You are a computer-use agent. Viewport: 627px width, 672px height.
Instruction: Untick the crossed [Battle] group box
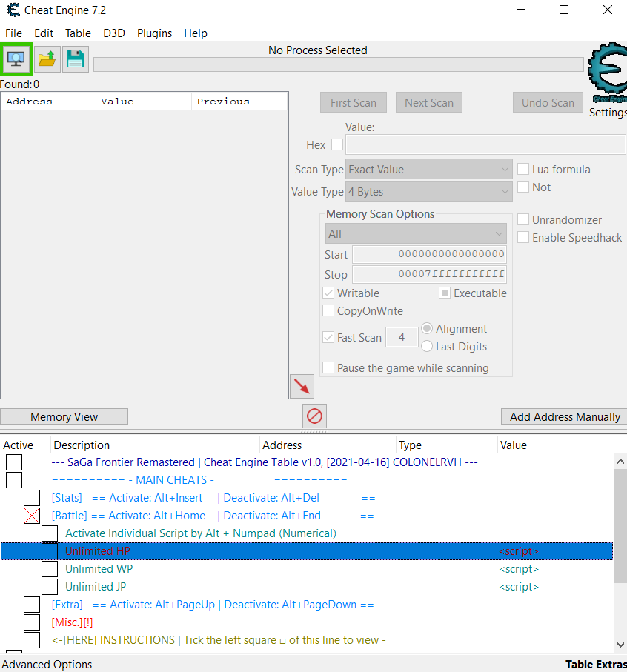(x=32, y=516)
